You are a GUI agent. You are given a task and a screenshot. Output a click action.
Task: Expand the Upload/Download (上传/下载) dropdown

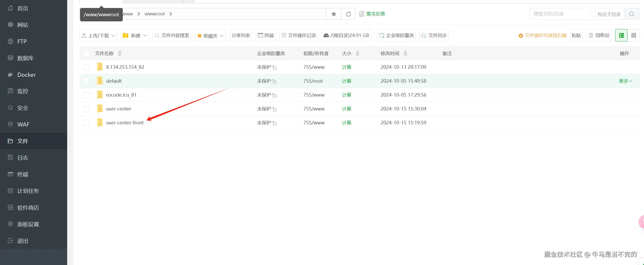point(98,35)
